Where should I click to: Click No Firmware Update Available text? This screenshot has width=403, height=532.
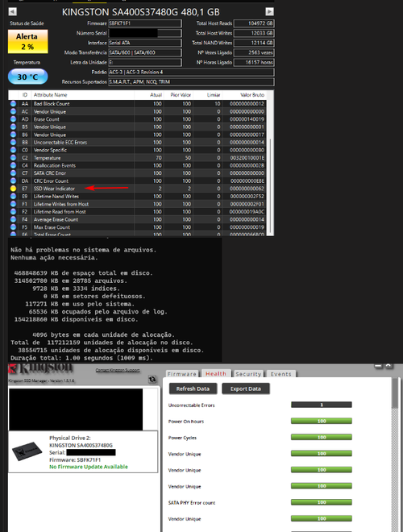coord(89,467)
